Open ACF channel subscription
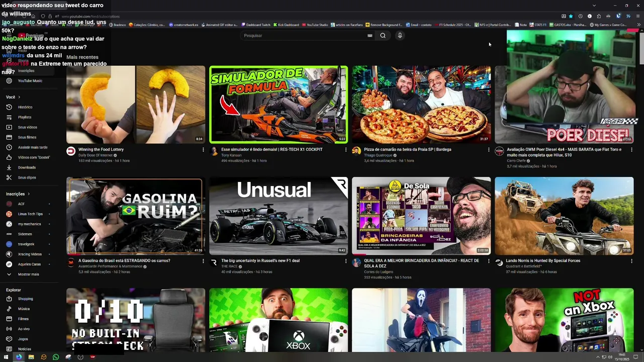Screen dimensions: 644x362 click(21, 204)
